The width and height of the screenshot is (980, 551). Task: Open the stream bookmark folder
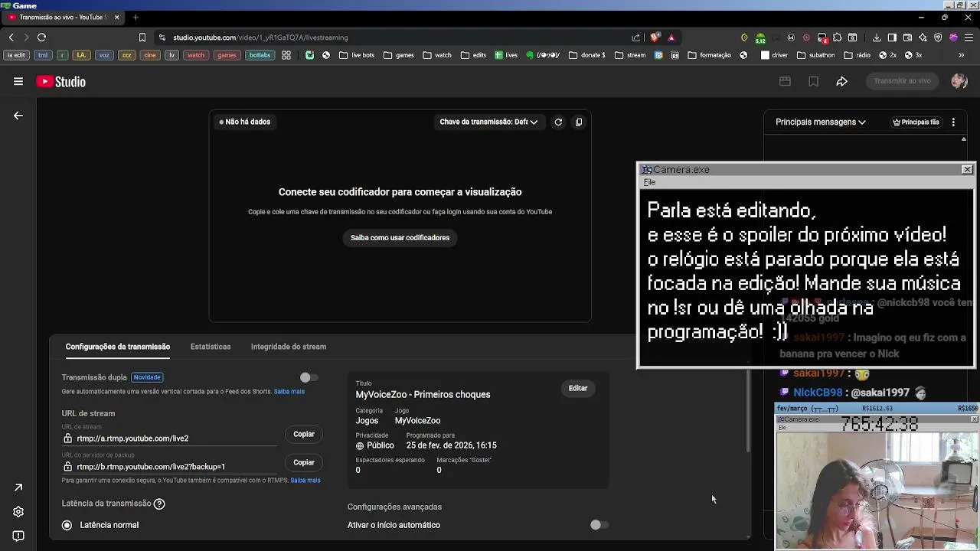tap(631, 55)
